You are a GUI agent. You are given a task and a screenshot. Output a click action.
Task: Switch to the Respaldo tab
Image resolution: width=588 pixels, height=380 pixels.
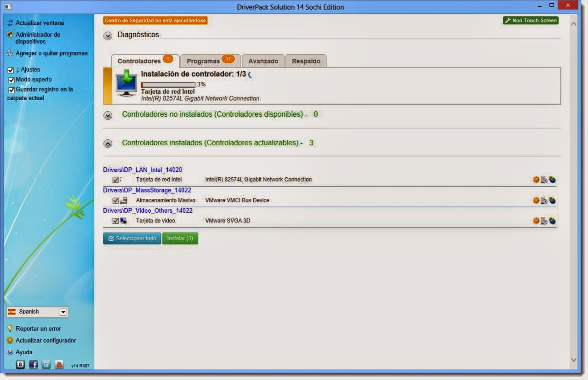point(306,61)
